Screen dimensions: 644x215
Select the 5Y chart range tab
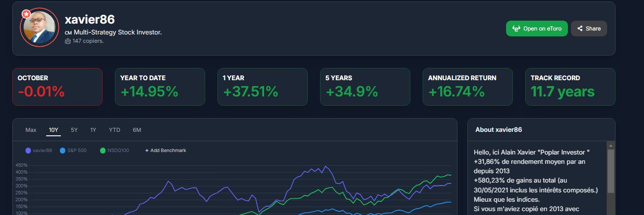(74, 130)
